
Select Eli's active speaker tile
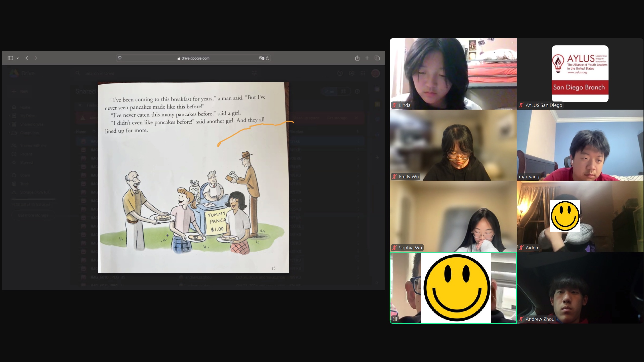[x=453, y=288]
